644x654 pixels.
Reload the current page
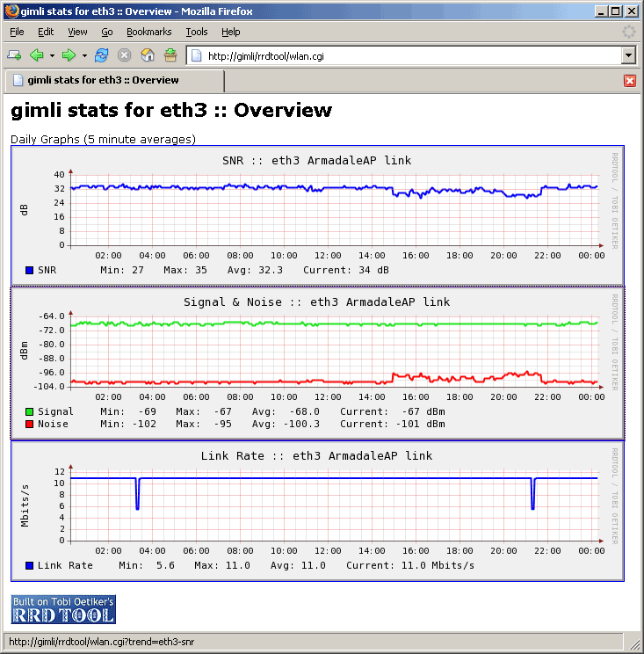(x=101, y=55)
